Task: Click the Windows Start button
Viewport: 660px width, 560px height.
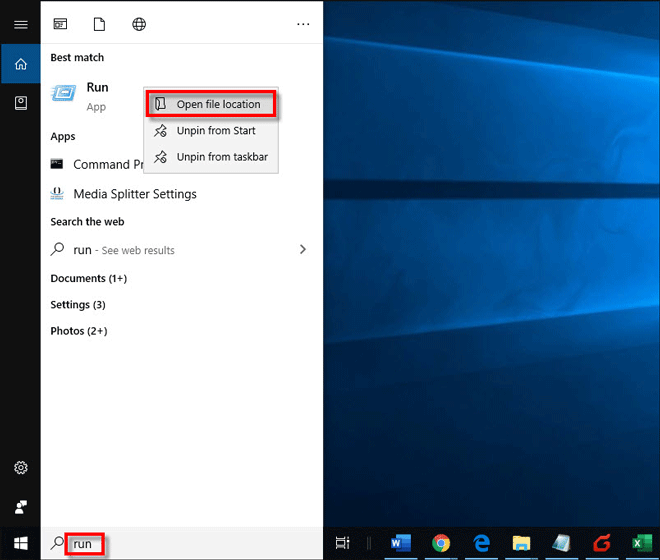Action: [21, 543]
